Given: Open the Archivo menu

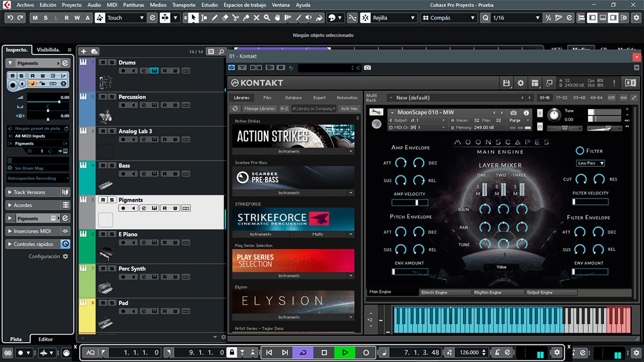Looking at the screenshot, I should (x=25, y=5).
